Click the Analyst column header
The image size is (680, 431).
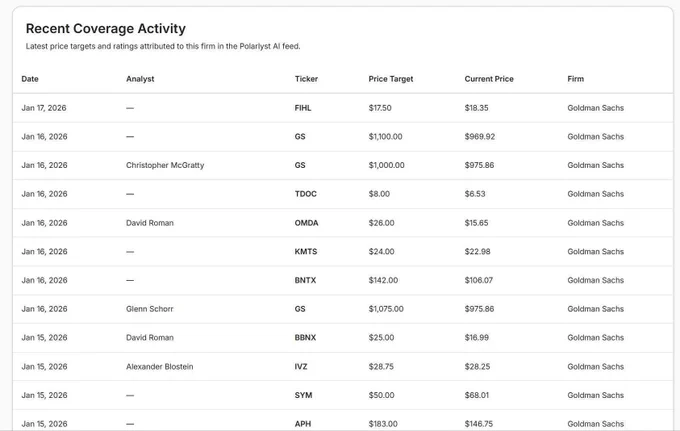140,79
